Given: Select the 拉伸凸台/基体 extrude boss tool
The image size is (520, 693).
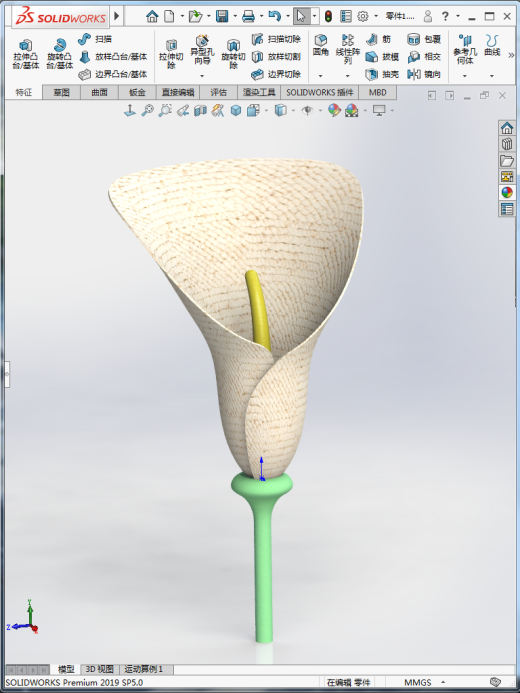Looking at the screenshot, I should 26,54.
